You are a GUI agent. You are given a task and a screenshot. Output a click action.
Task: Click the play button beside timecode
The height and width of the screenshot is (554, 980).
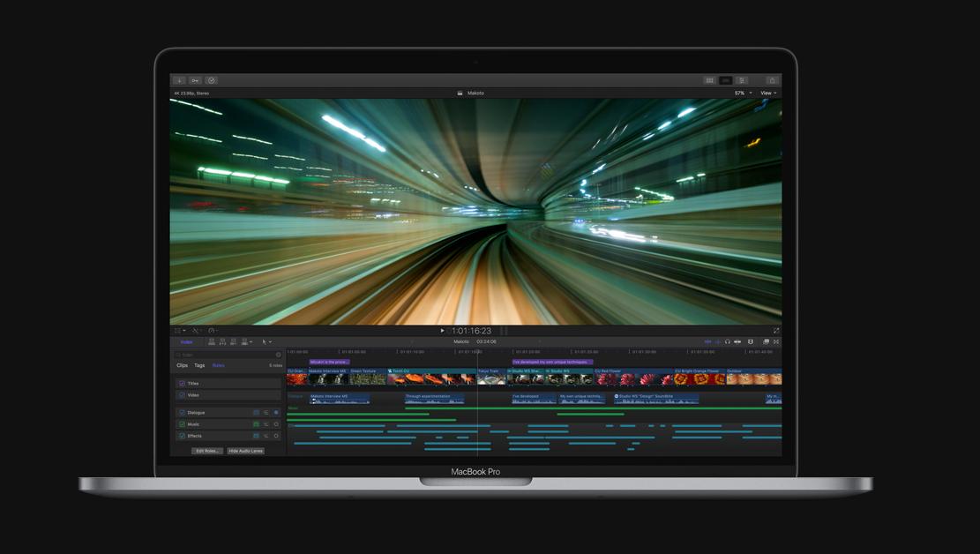tap(443, 331)
